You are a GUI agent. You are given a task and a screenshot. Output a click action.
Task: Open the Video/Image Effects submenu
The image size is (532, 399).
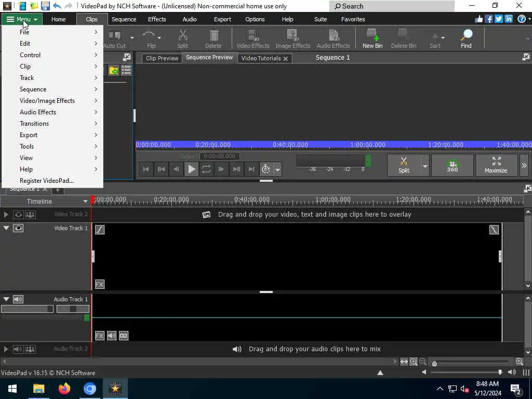(x=52, y=100)
